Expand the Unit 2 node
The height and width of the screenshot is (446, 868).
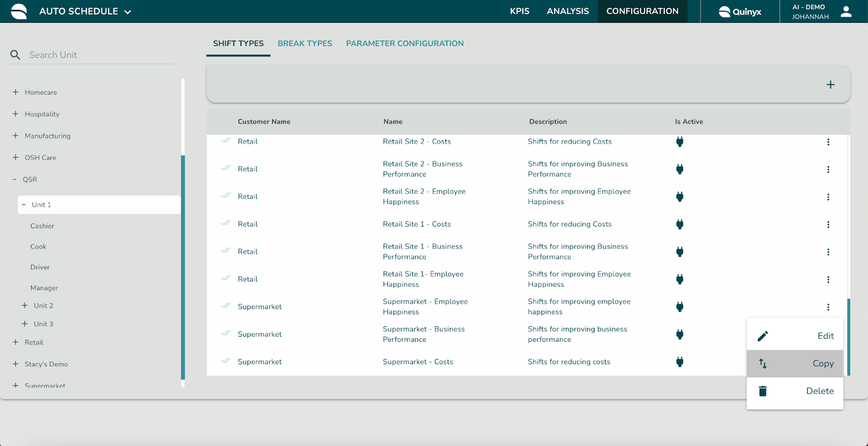click(24, 306)
